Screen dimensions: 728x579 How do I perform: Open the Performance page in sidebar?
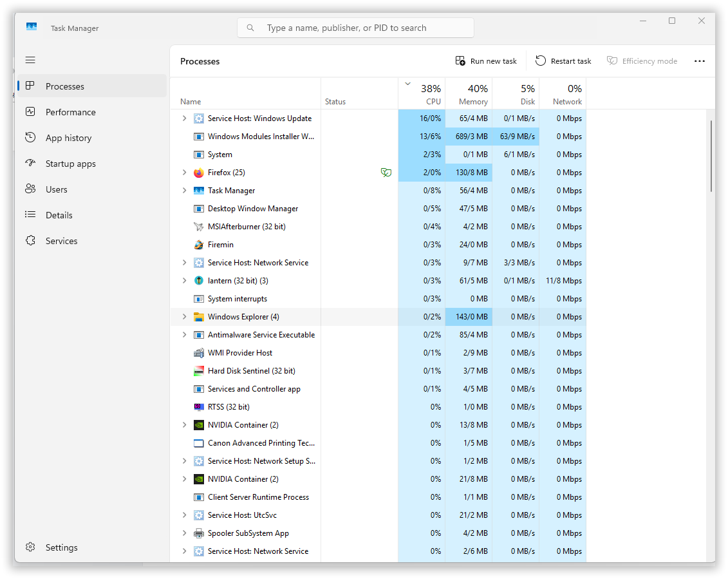pos(70,112)
